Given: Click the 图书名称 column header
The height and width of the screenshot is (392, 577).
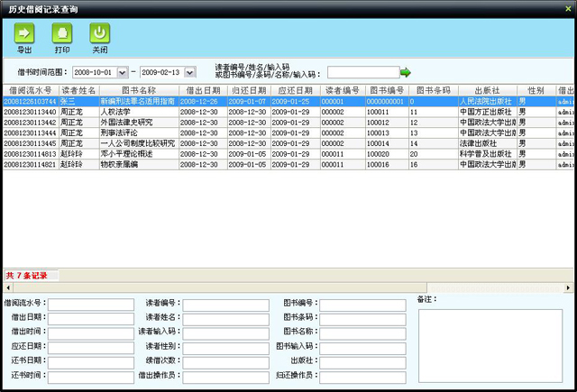Looking at the screenshot, I should coord(139,91).
